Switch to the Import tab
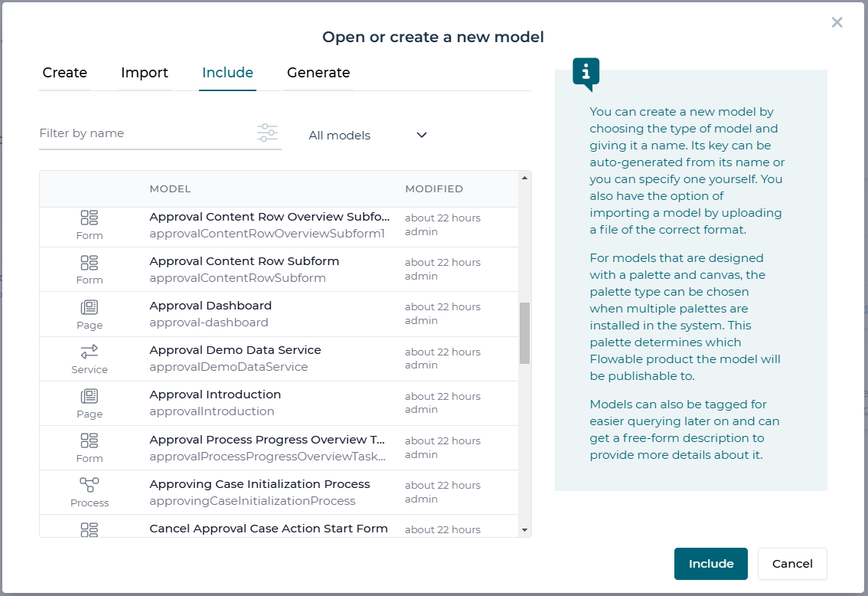Image resolution: width=868 pixels, height=596 pixels. point(145,73)
